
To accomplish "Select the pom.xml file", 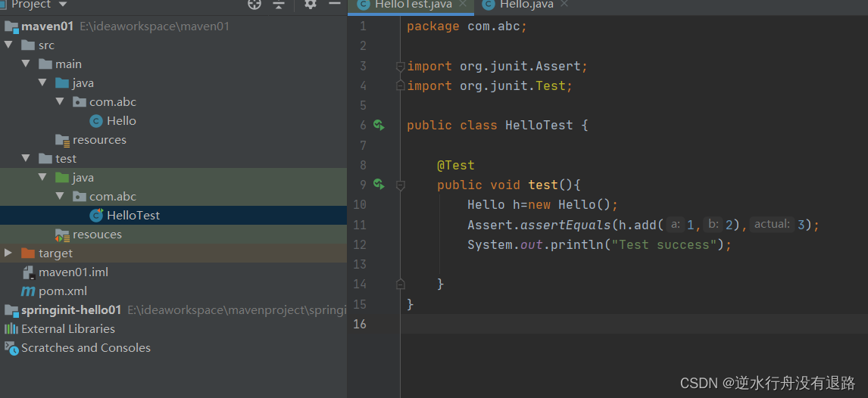I will click(63, 291).
